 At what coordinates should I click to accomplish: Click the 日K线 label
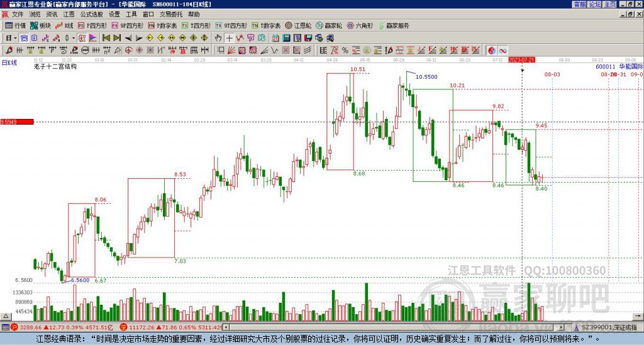pos(9,63)
